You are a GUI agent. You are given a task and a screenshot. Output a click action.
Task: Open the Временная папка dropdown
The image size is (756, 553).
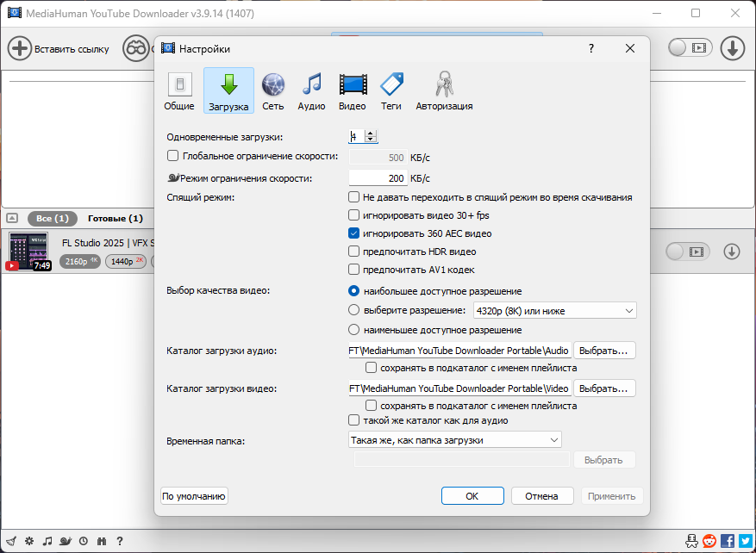(454, 440)
